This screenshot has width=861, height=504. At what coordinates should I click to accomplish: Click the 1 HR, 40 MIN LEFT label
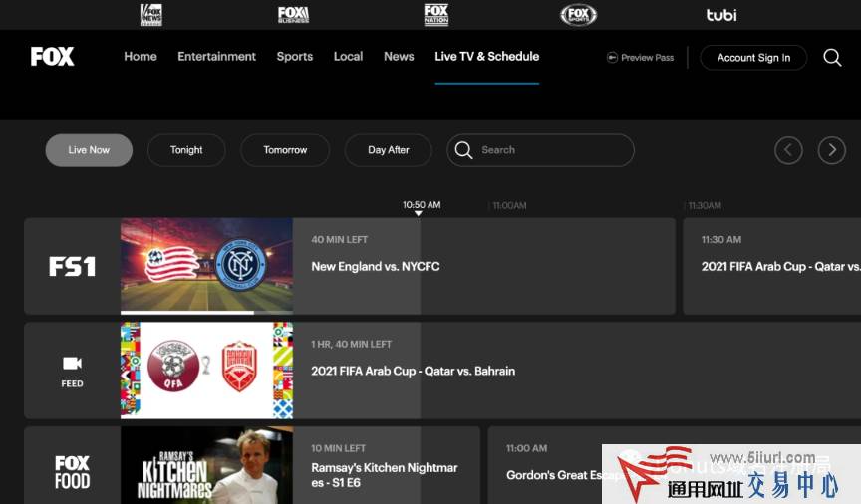click(352, 344)
